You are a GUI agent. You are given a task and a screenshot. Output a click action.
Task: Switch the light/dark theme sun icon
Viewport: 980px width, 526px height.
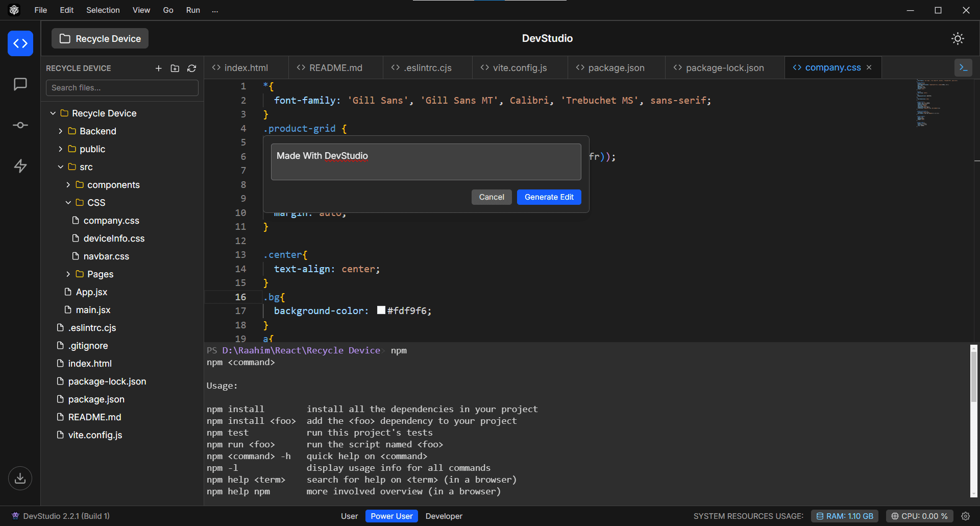tap(958, 38)
